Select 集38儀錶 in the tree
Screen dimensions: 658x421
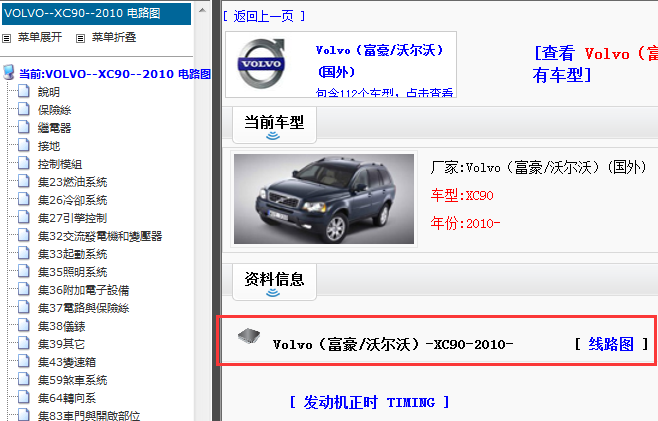coord(62,327)
